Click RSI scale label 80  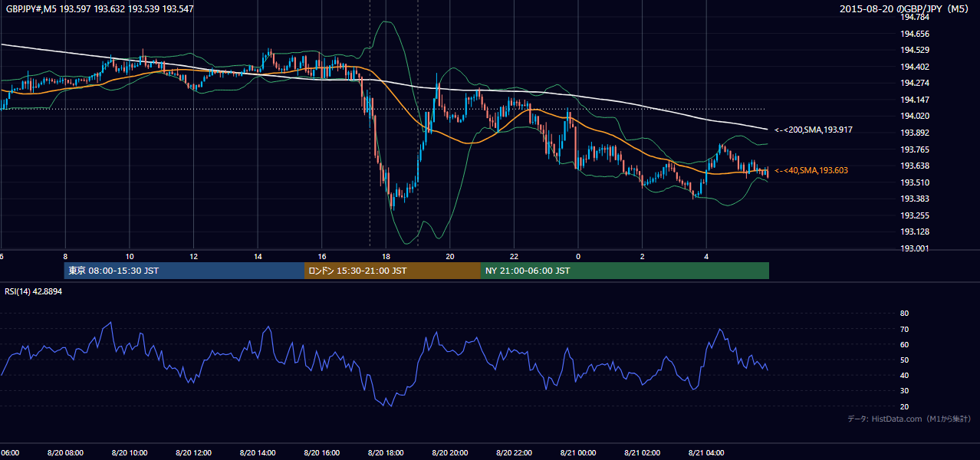pos(904,314)
